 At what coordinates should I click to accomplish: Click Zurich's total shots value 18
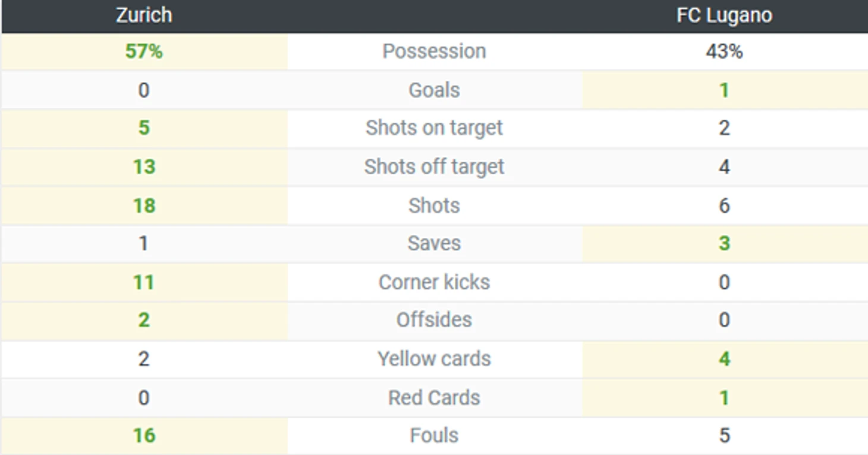144,206
